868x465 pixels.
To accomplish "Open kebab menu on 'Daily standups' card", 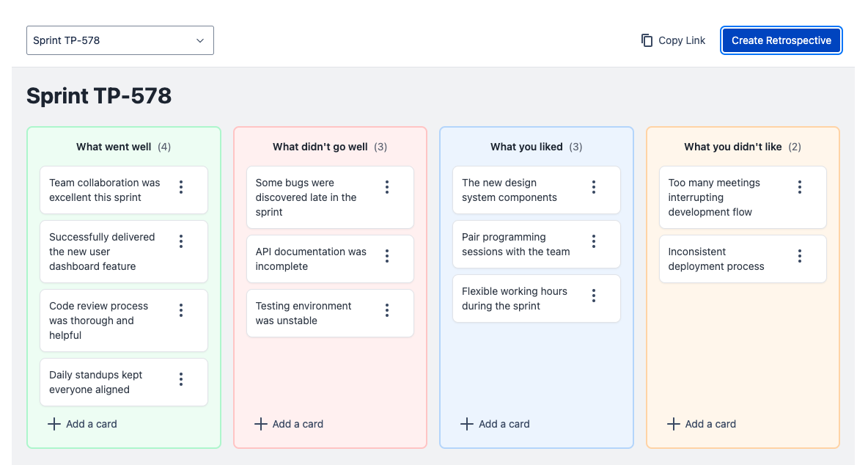I will pos(181,379).
